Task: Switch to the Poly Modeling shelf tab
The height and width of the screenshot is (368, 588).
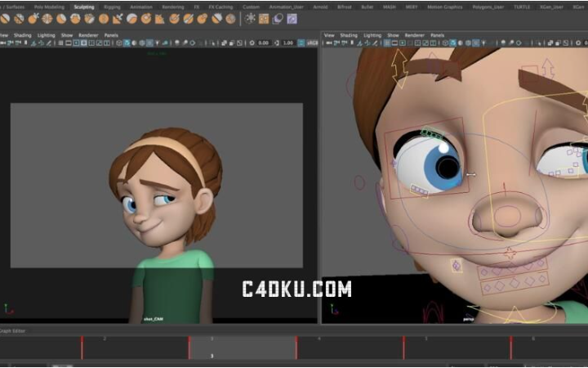Action: click(49, 7)
